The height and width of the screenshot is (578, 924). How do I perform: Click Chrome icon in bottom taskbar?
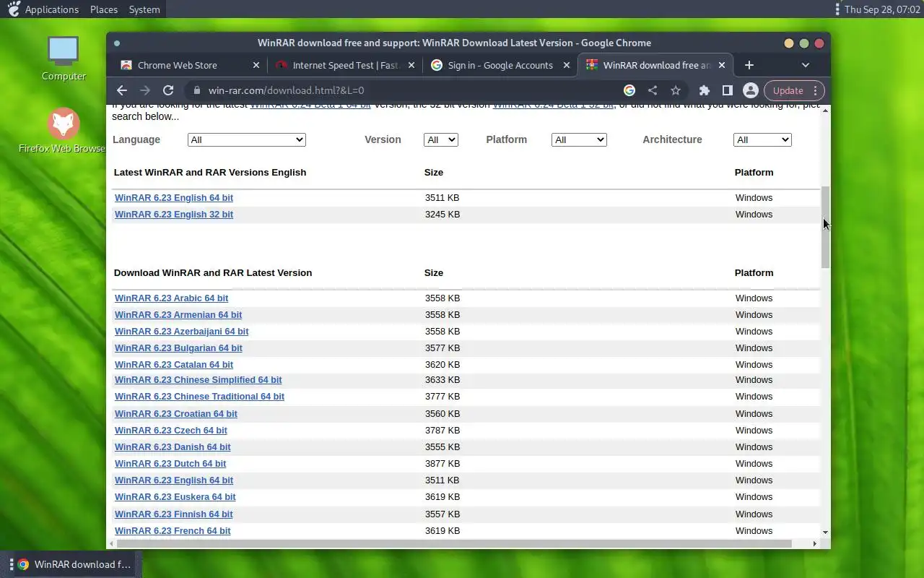point(23,564)
